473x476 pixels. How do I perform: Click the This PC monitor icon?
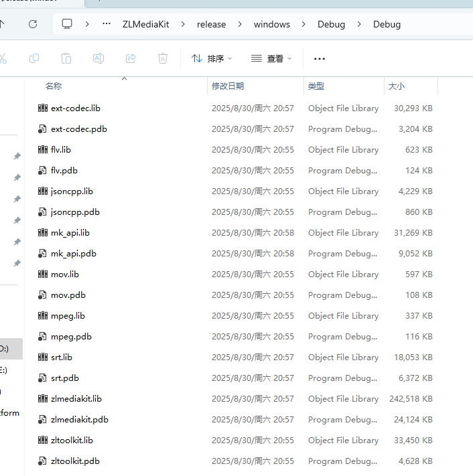[67, 23]
